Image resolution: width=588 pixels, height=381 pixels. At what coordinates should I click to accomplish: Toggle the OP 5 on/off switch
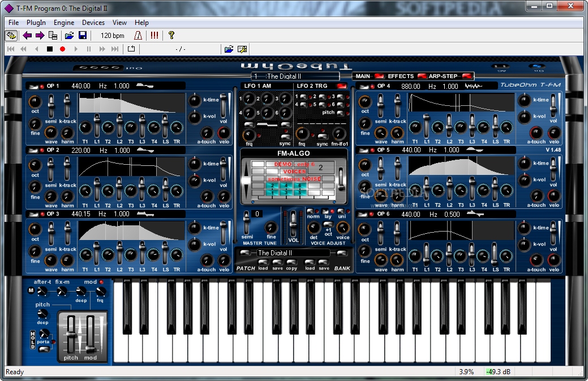click(363, 151)
